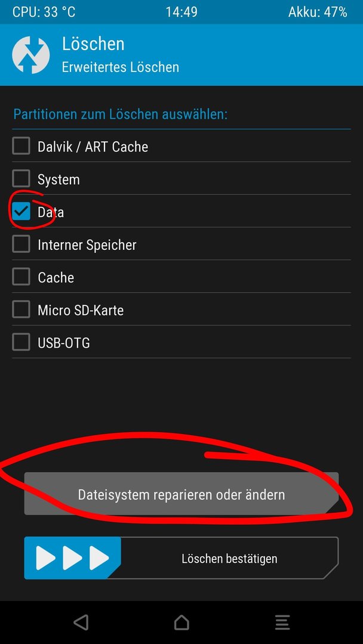Screen dimensions: 363x644
Task: Tap the Akku battery percentage indicator
Action: pyautogui.click(x=318, y=12)
